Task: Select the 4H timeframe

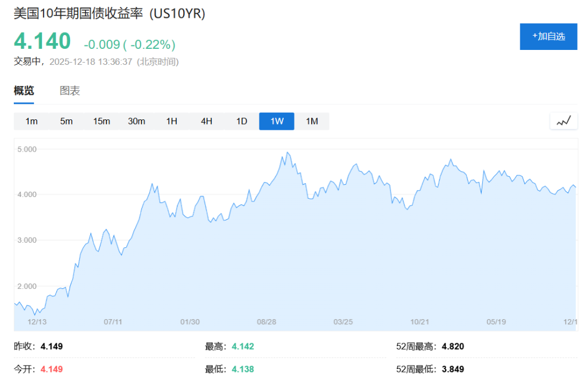Action: (206, 121)
